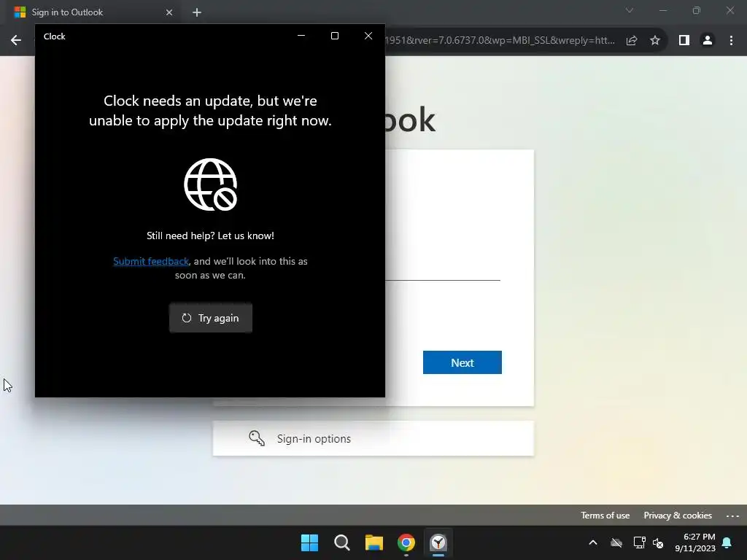Close the Clock window
This screenshot has height=560, width=747.
(x=368, y=36)
